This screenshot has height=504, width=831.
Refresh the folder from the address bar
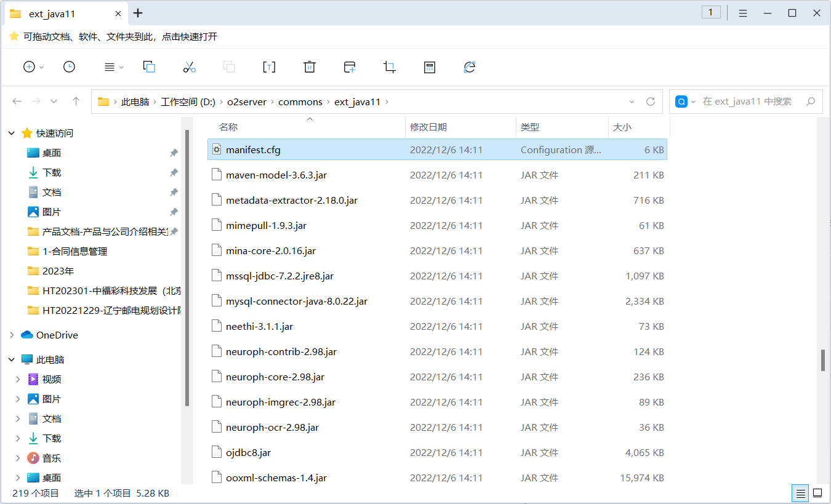point(651,102)
